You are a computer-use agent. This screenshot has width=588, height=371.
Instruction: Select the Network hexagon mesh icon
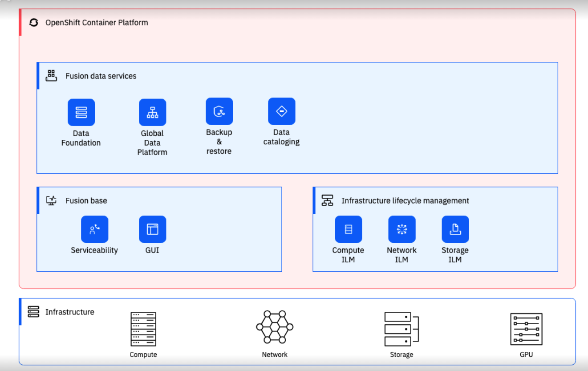275,327
